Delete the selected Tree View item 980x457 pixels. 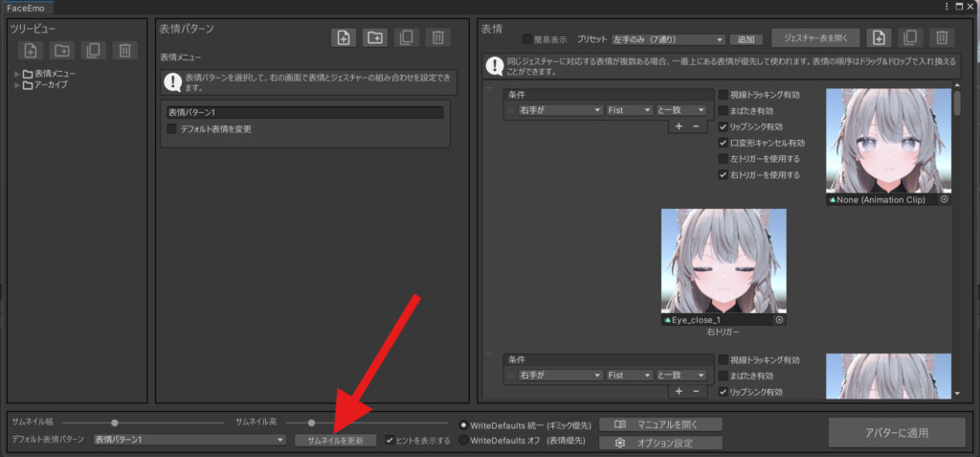click(x=125, y=50)
